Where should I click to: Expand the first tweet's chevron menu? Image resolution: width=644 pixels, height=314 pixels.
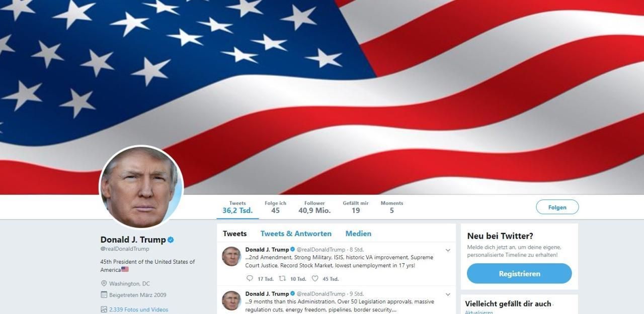(448, 250)
